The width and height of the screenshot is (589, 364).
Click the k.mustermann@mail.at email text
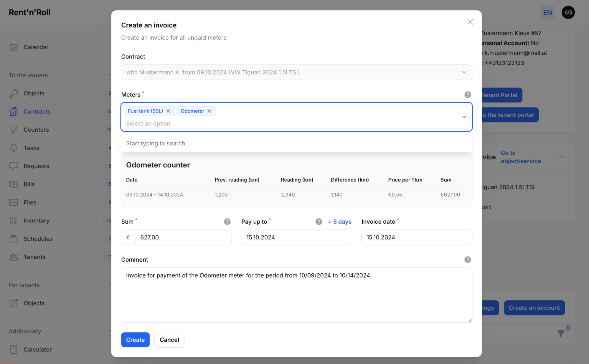click(516, 53)
